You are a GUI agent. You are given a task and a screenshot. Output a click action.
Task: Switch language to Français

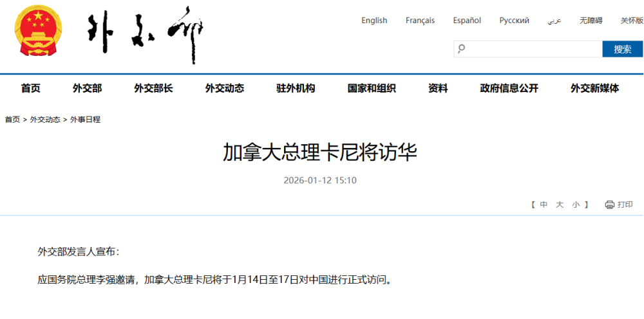point(420,21)
